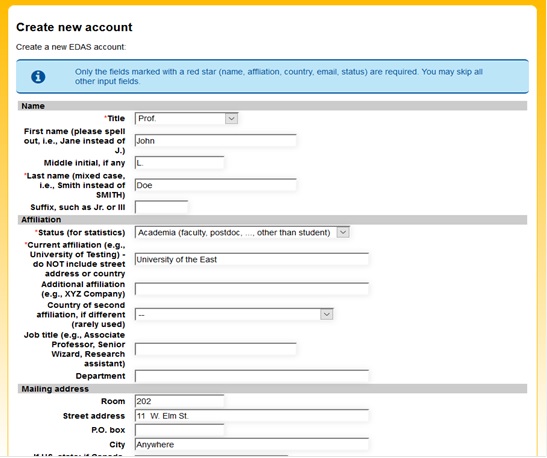The height and width of the screenshot is (458, 547).
Task: Click the 'Middle initial, if any' label
Action: tap(84, 163)
